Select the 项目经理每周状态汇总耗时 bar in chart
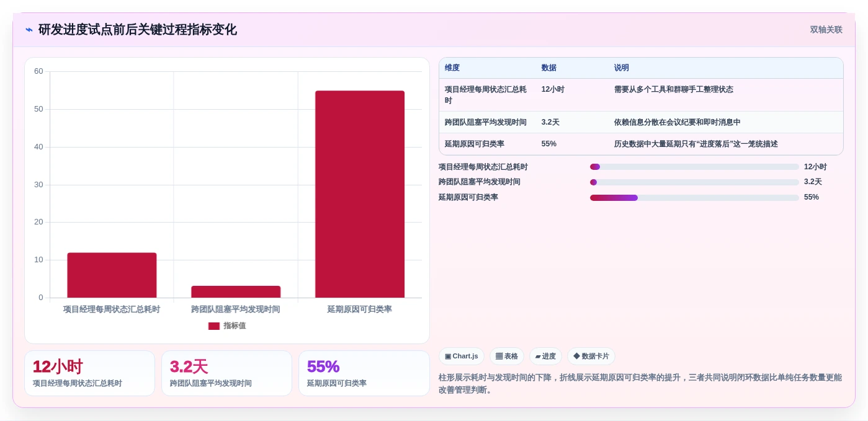The image size is (868, 421). (x=112, y=275)
